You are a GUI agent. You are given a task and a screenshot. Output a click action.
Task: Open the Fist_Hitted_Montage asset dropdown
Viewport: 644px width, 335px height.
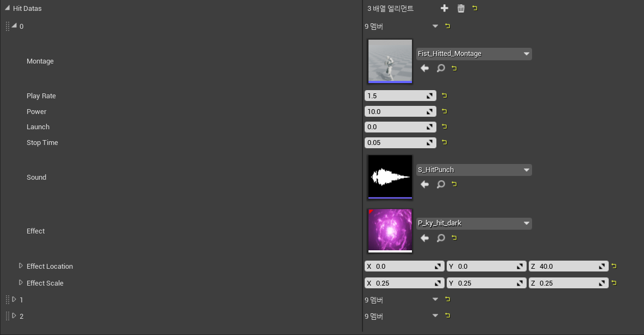(474, 54)
